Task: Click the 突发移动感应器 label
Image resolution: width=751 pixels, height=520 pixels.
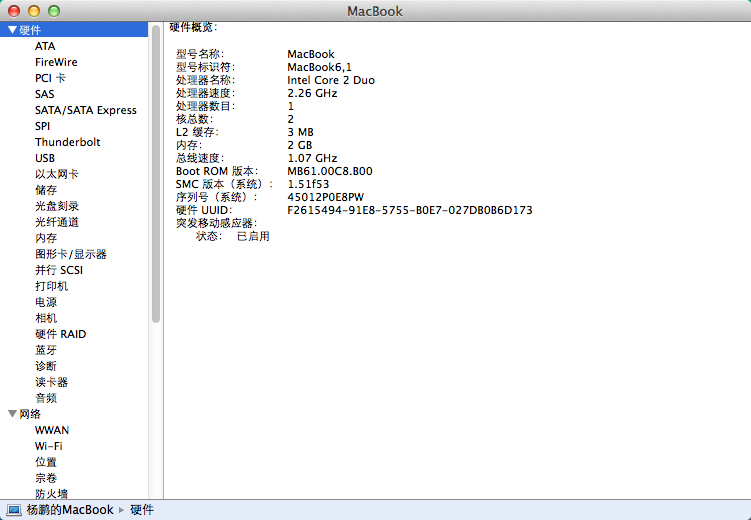Action: (216, 223)
